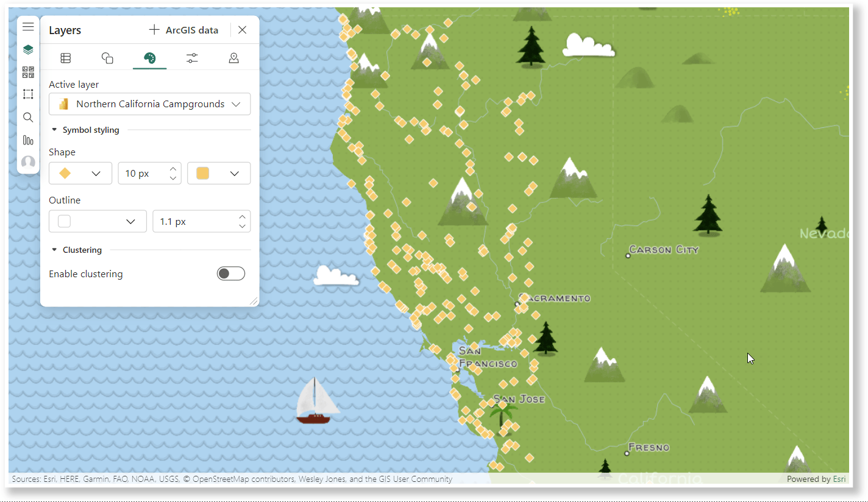Click the user account avatar icon
This screenshot has height=502, width=868.
tap(28, 162)
